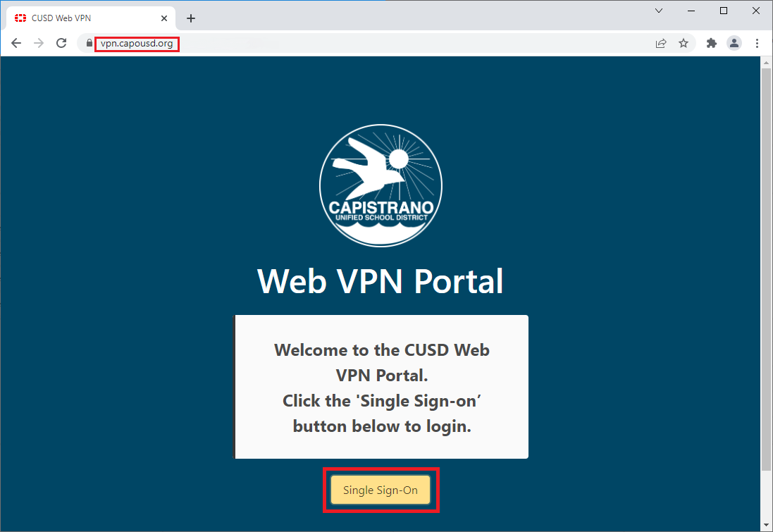Viewport: 773px width, 532px height.
Task: Minimize the browser window
Action: [x=691, y=11]
